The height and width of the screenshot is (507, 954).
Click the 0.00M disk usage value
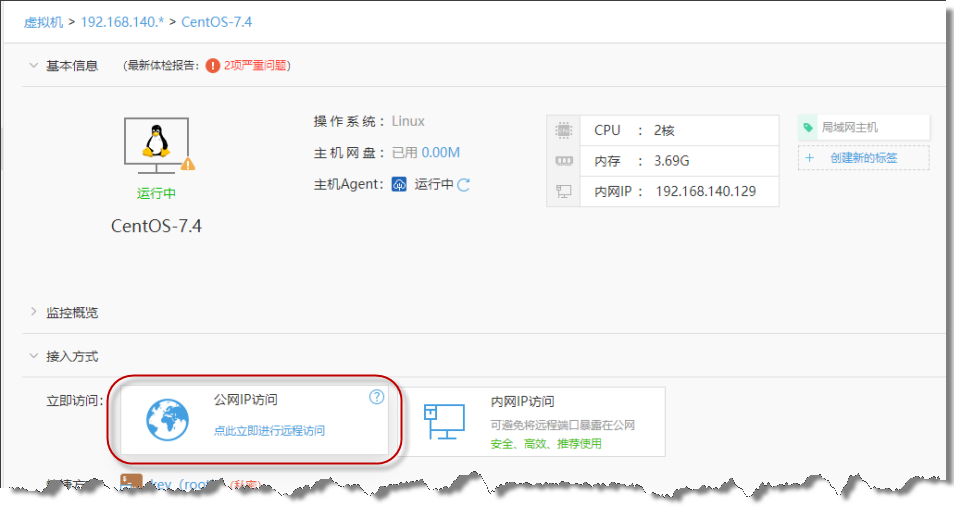(440, 153)
